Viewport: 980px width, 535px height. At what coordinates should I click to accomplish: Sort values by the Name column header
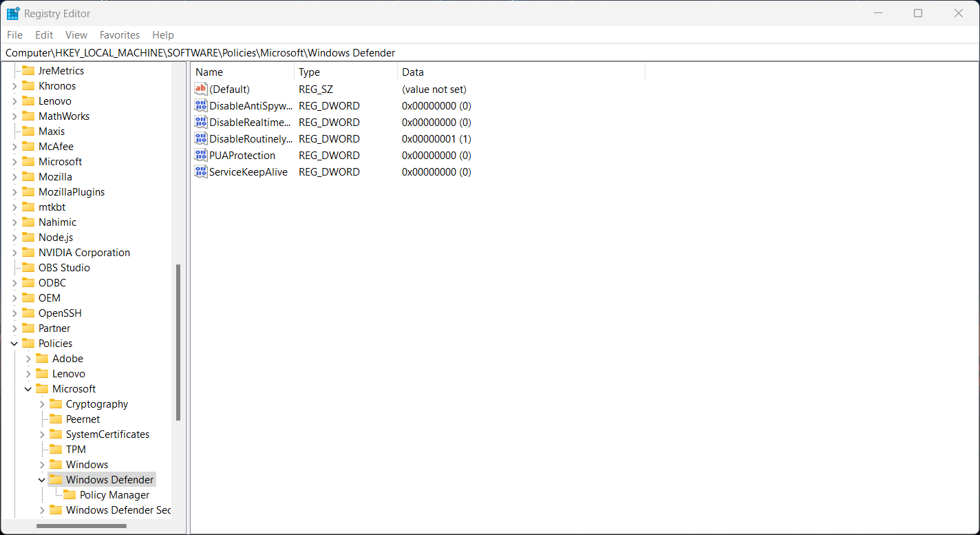click(209, 72)
